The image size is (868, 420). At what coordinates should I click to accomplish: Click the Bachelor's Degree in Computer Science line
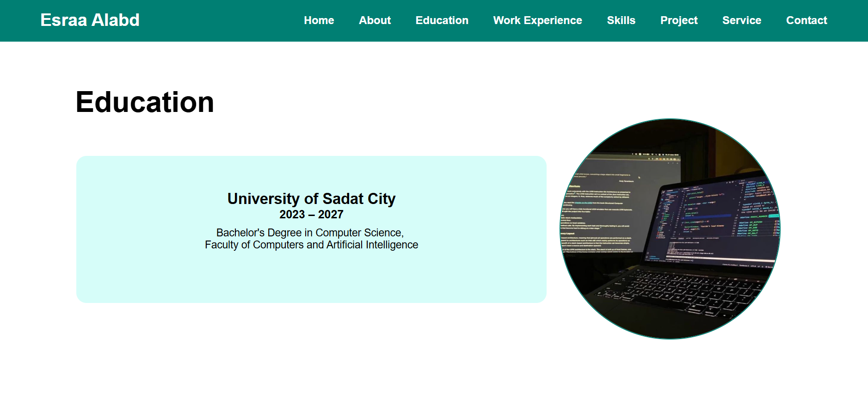310,233
